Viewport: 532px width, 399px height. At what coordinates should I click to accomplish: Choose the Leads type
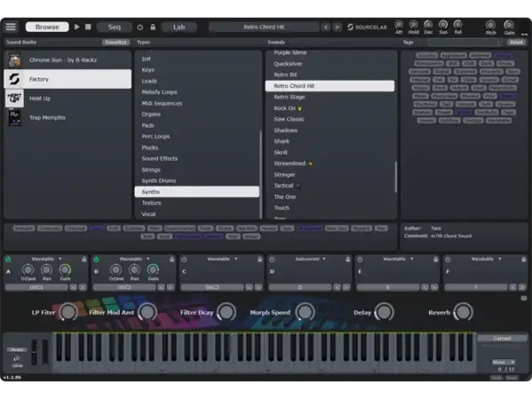[197, 81]
